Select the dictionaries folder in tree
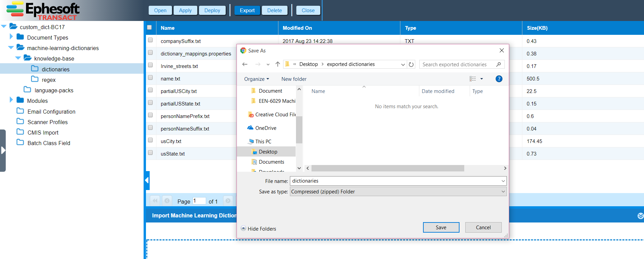The width and height of the screenshot is (644, 259). point(50,69)
